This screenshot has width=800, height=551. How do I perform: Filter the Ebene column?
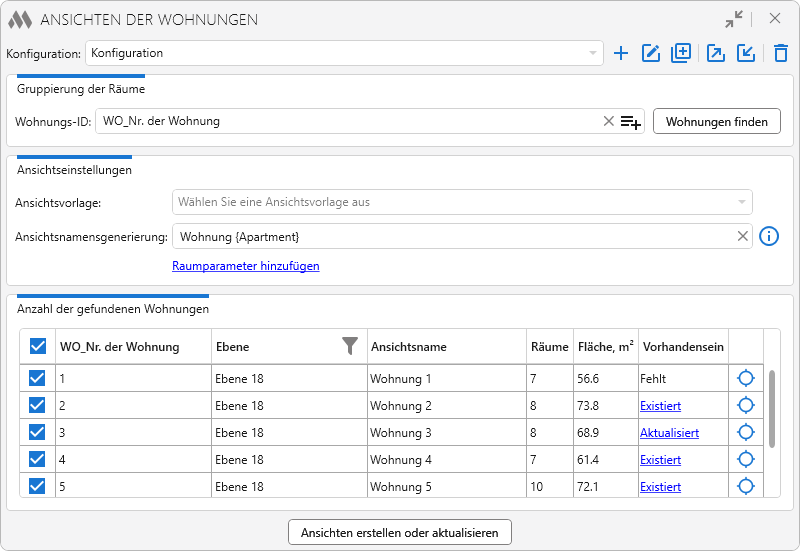(x=350, y=346)
